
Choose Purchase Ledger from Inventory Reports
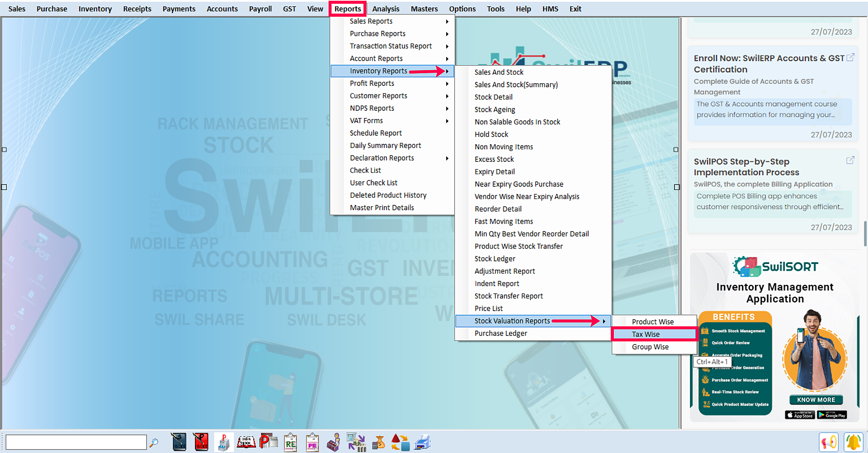click(x=533, y=333)
